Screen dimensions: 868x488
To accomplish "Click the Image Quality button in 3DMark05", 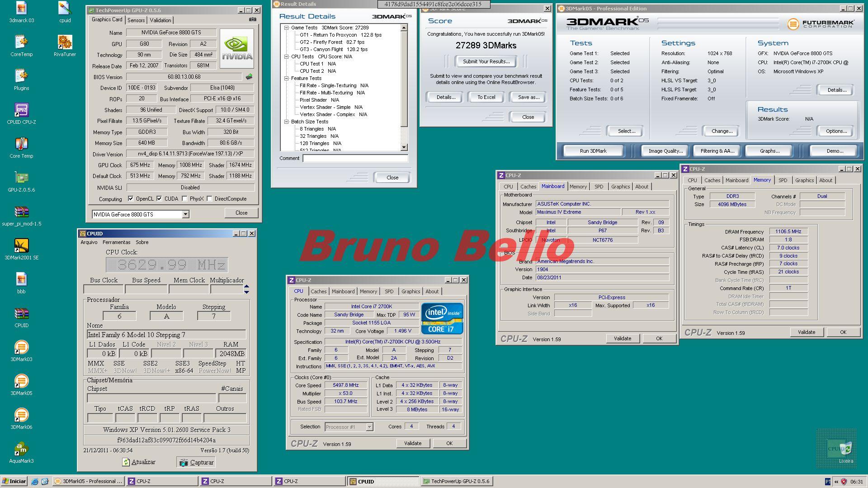I will pyautogui.click(x=665, y=151).
